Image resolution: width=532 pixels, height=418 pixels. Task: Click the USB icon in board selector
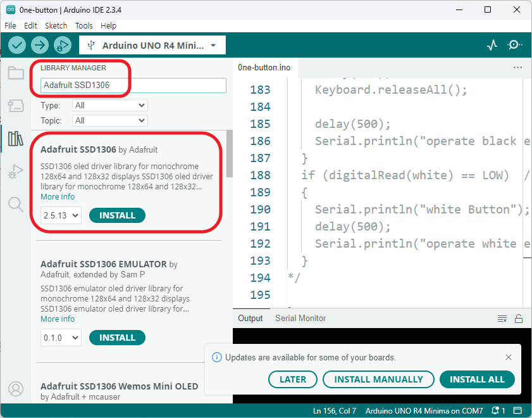point(91,45)
